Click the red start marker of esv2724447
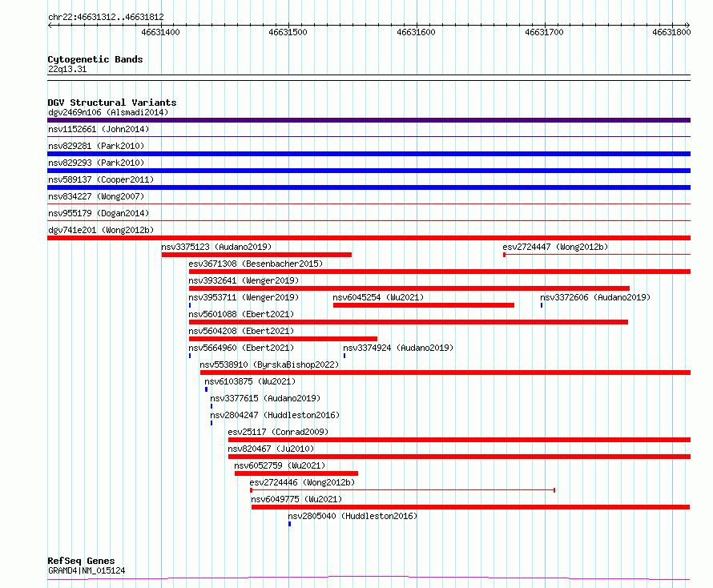Image resolution: width=713 pixels, height=588 pixels. click(504, 255)
